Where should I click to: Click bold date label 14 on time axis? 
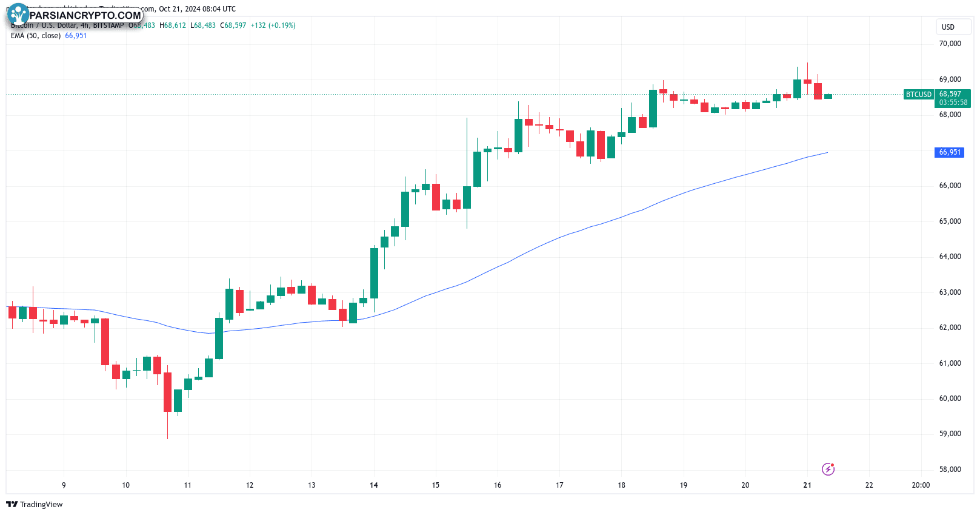(x=374, y=485)
